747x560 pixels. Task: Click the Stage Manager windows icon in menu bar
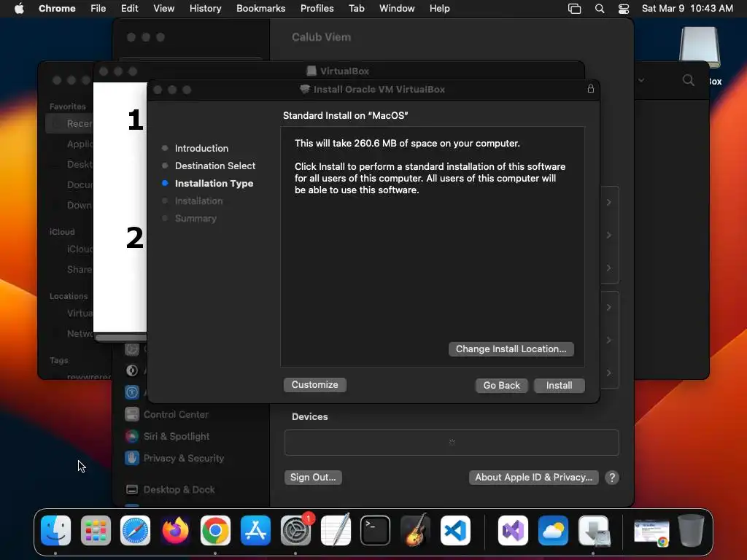(575, 9)
